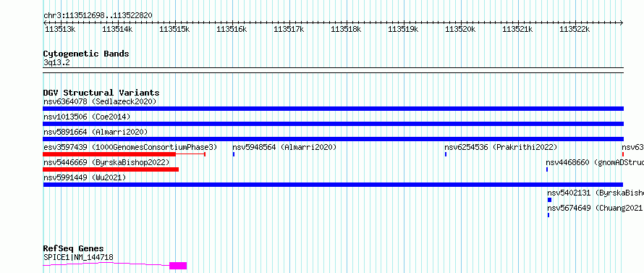Click the nsv5948564 small blue marker

(x=233, y=154)
